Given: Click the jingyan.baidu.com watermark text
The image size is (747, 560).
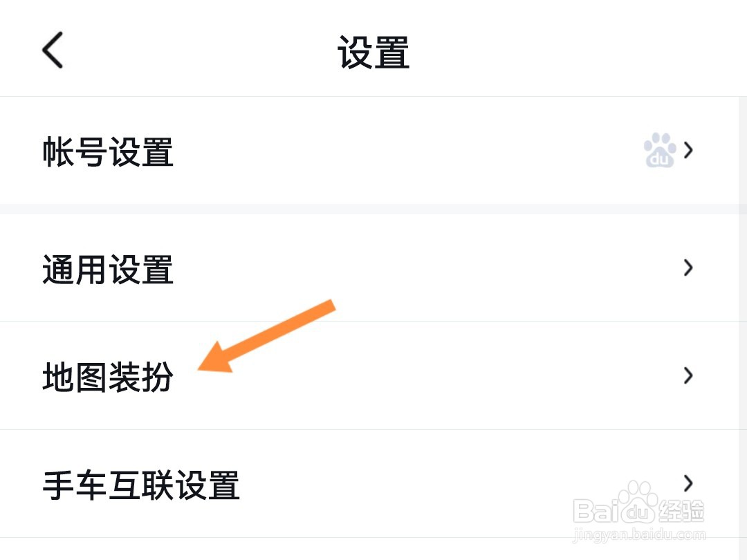Looking at the screenshot, I should pyautogui.click(x=639, y=534).
